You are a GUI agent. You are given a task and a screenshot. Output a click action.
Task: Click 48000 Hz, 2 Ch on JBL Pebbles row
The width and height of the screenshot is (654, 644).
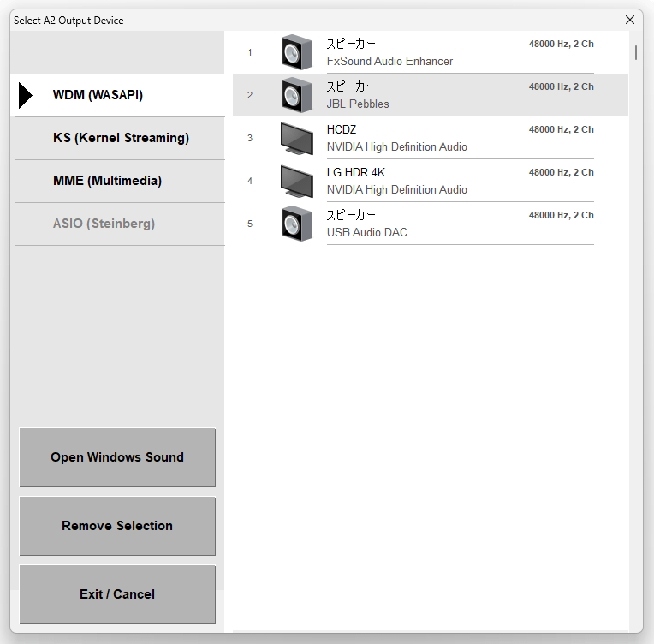(561, 86)
